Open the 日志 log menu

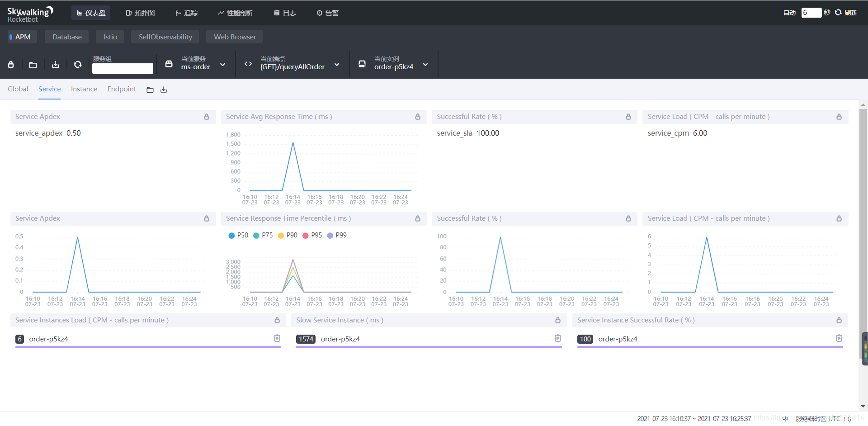(285, 13)
